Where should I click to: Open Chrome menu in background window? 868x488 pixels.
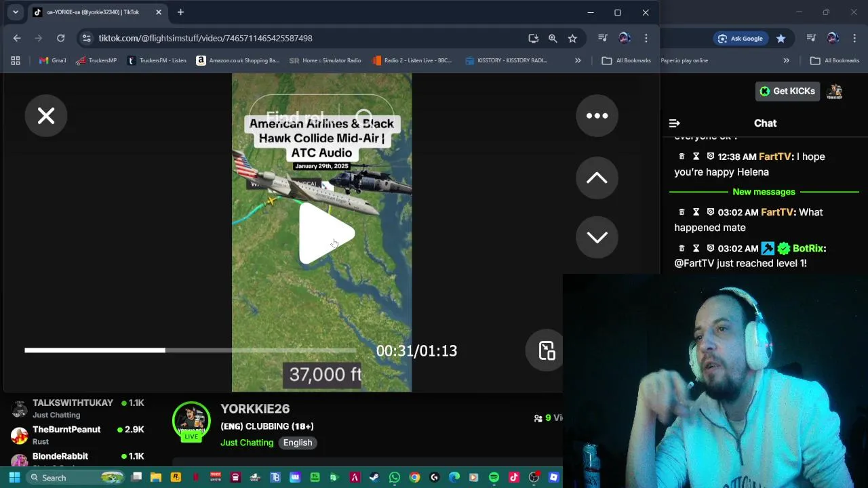coord(854,38)
